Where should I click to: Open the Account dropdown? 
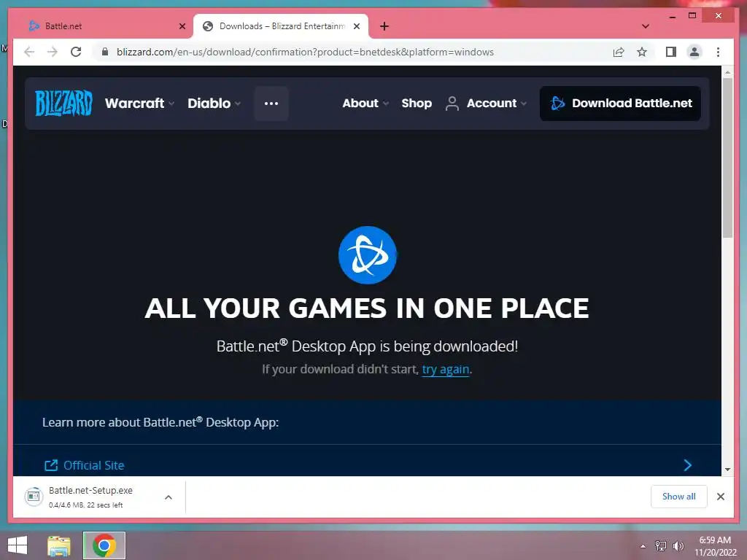486,104
